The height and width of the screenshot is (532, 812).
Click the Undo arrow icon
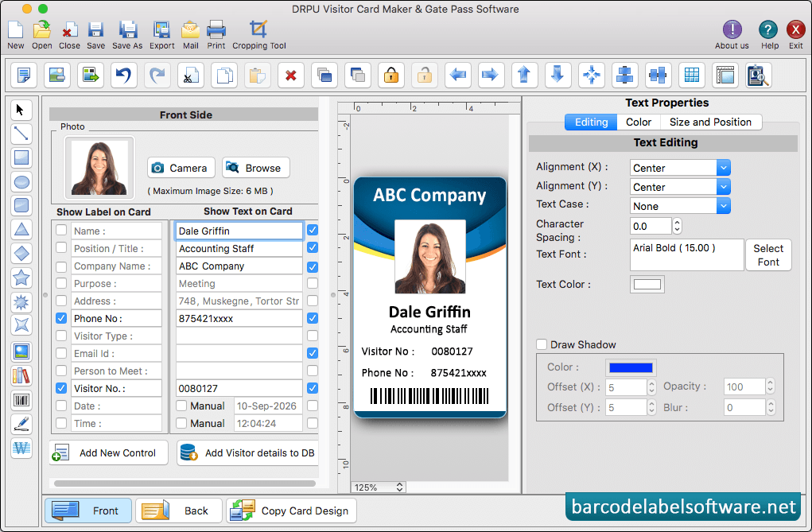pyautogui.click(x=124, y=76)
